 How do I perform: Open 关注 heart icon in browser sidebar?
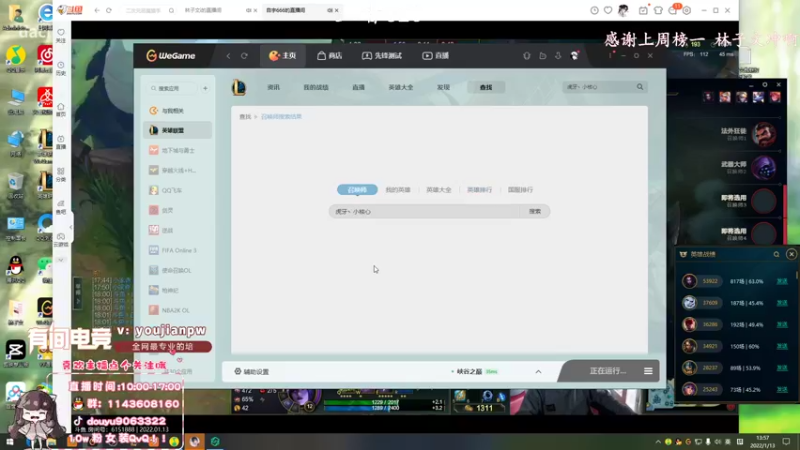61,35
